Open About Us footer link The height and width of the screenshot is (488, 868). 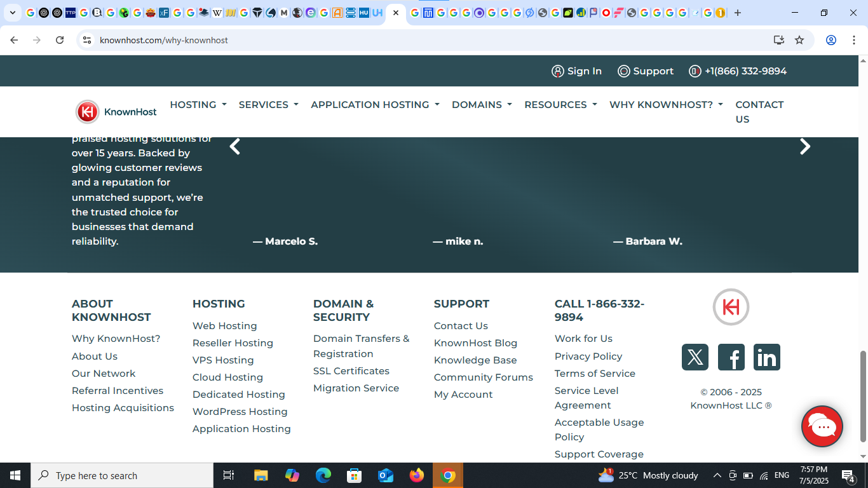click(95, 356)
